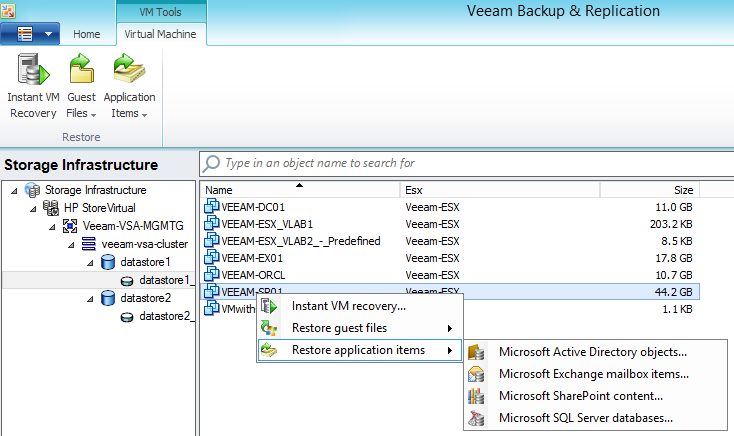
Task: Open the Restore guest files submenu
Action: click(x=338, y=328)
